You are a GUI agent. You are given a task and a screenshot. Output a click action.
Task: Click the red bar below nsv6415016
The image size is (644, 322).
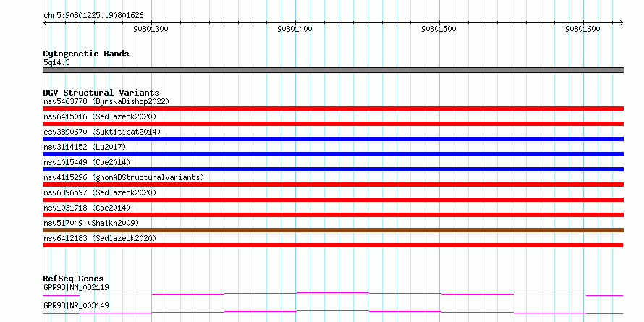click(x=333, y=124)
